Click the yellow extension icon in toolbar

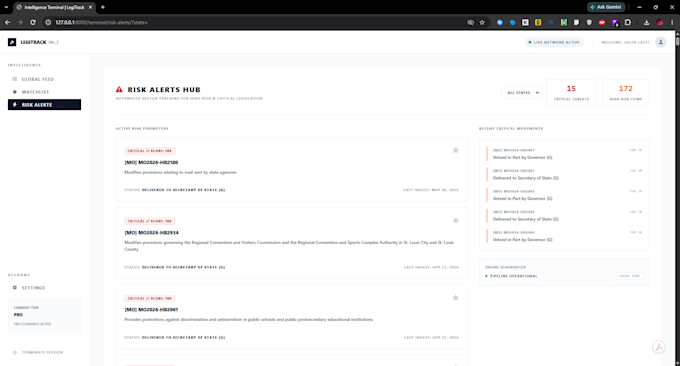click(538, 23)
